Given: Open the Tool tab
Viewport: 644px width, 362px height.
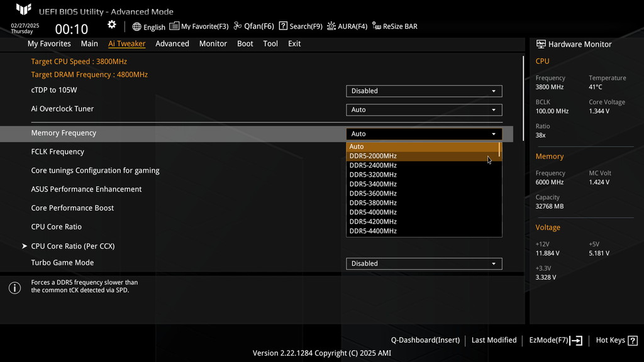Looking at the screenshot, I should [270, 43].
